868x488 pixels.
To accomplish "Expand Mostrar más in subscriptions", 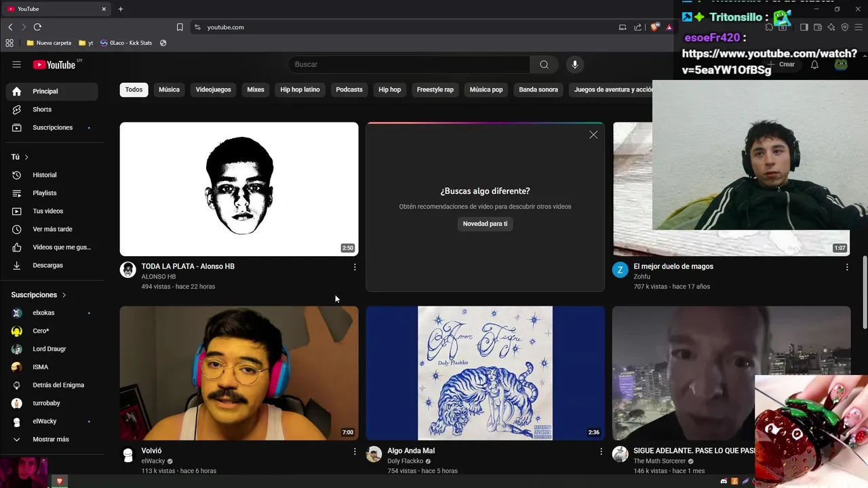I will click(x=51, y=439).
